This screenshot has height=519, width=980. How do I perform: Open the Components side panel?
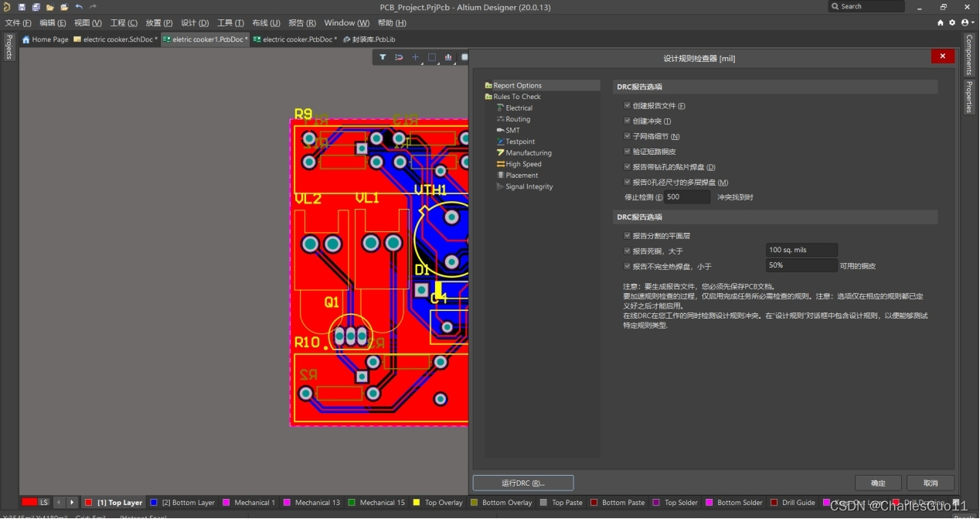coord(969,53)
